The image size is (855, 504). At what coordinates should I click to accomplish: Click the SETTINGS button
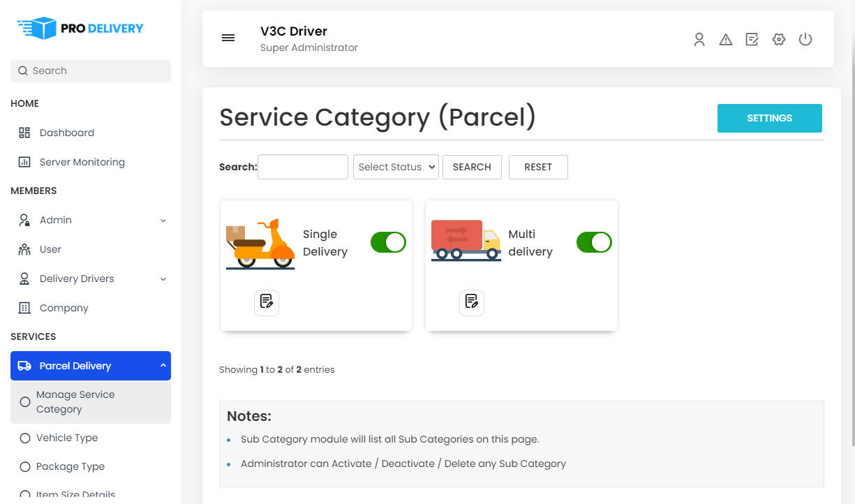click(770, 118)
